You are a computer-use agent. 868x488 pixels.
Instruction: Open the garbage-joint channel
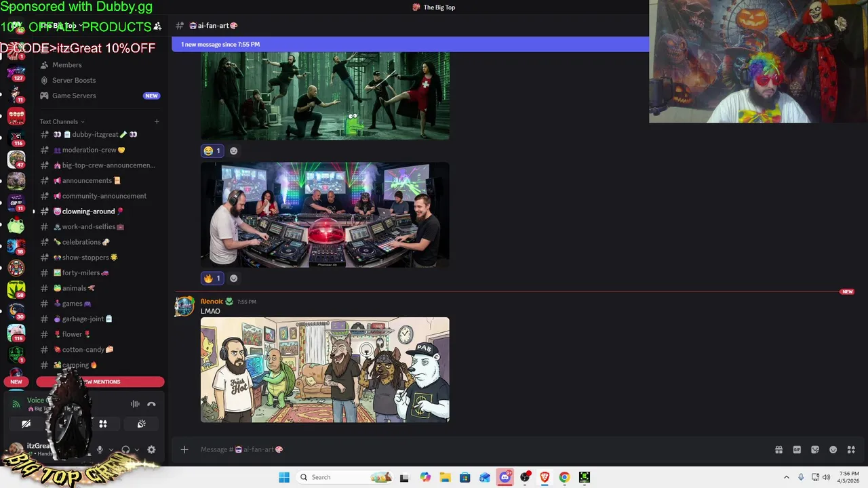100,319
